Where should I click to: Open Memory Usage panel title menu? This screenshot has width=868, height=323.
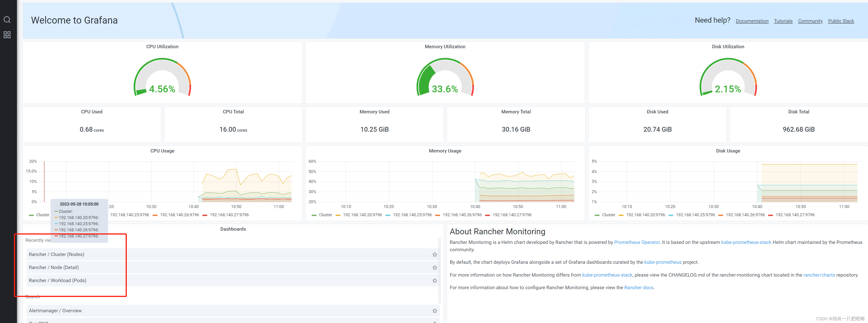coord(445,151)
